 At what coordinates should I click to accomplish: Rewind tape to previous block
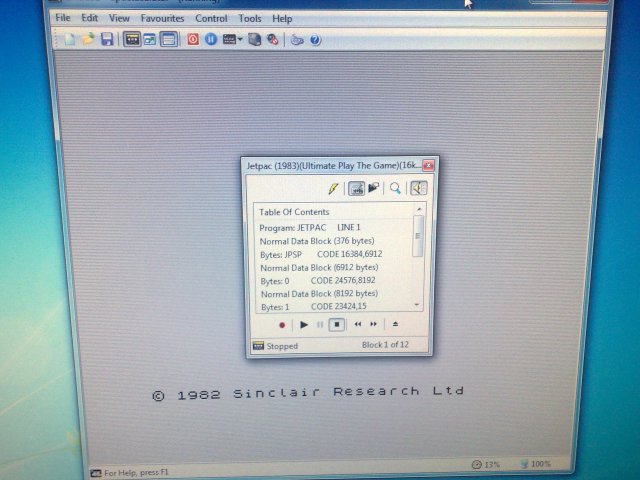click(x=358, y=324)
